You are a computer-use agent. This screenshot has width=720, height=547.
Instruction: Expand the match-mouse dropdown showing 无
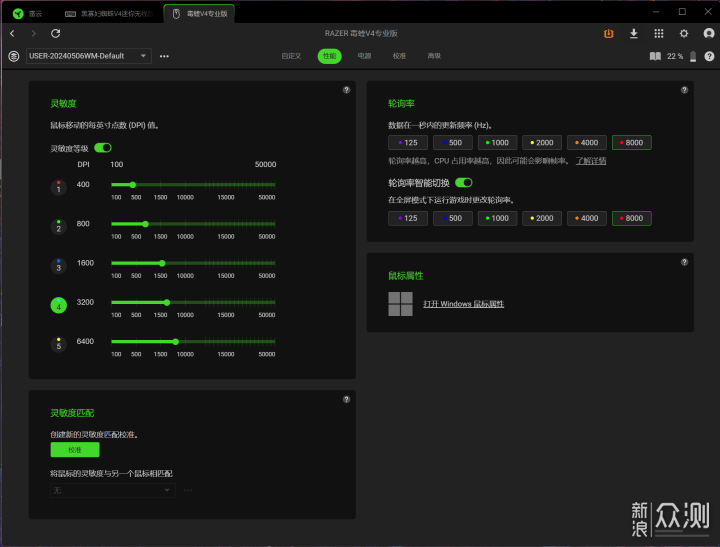click(112, 491)
